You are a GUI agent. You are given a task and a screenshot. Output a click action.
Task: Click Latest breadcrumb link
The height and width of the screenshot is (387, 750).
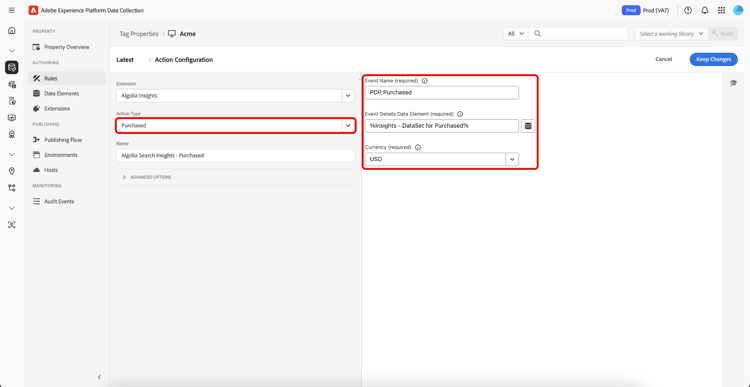point(125,60)
